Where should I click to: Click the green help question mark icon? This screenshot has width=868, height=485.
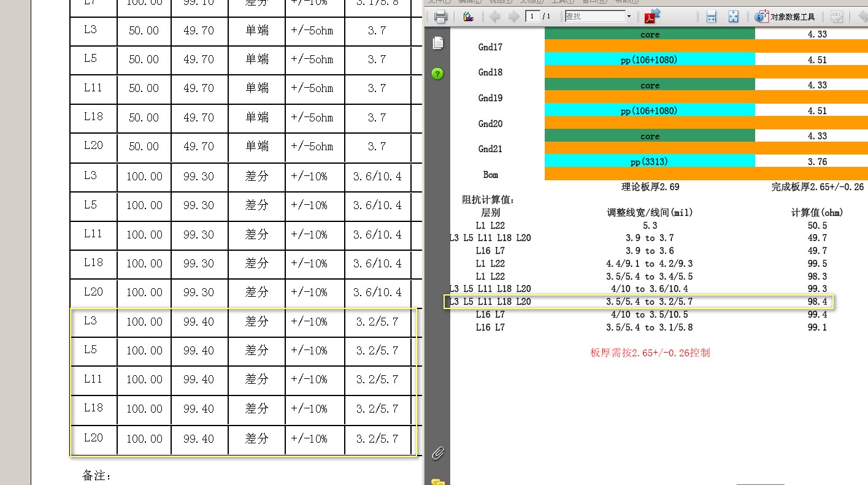click(437, 74)
